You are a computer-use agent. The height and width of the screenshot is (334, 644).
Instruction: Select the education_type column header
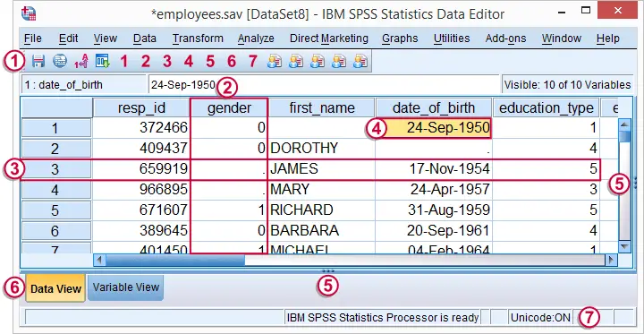click(x=546, y=108)
